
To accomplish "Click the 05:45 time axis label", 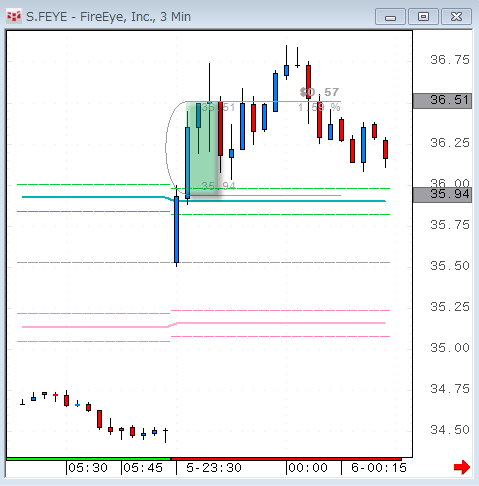I will coord(143,468).
